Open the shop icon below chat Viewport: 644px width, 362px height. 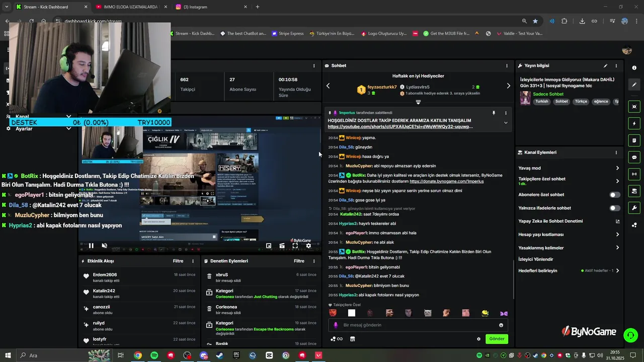pyautogui.click(x=352, y=339)
